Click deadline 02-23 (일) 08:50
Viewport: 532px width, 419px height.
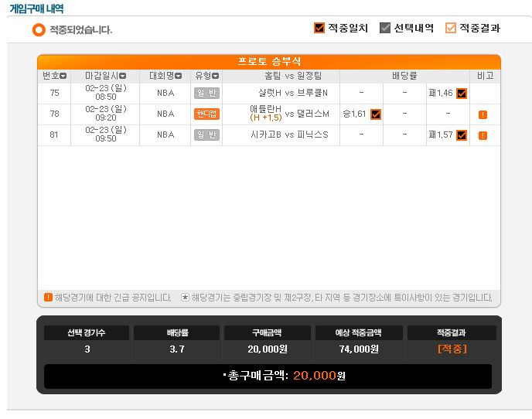tap(106, 93)
